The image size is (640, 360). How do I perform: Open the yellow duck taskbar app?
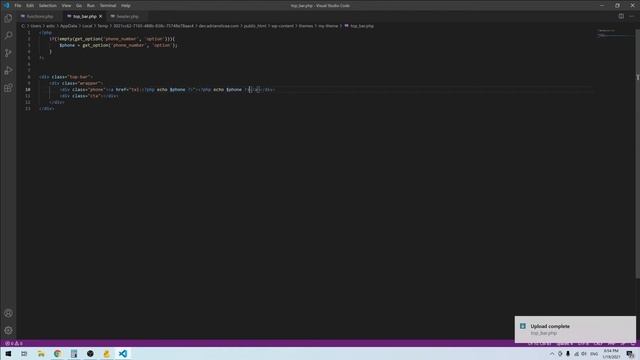click(106, 353)
